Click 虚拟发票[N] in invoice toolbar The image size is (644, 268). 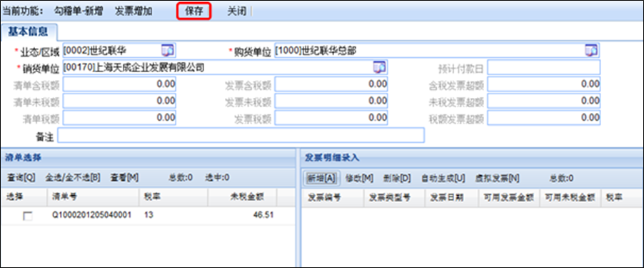click(x=498, y=178)
